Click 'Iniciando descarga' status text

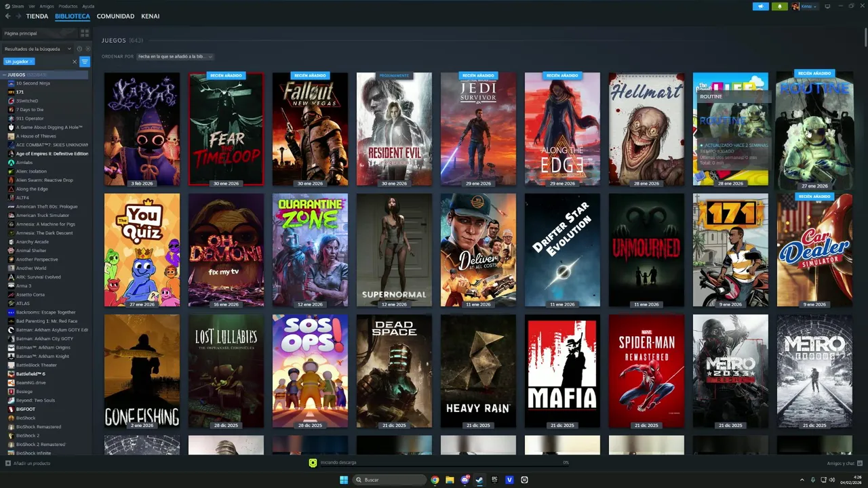(338, 462)
